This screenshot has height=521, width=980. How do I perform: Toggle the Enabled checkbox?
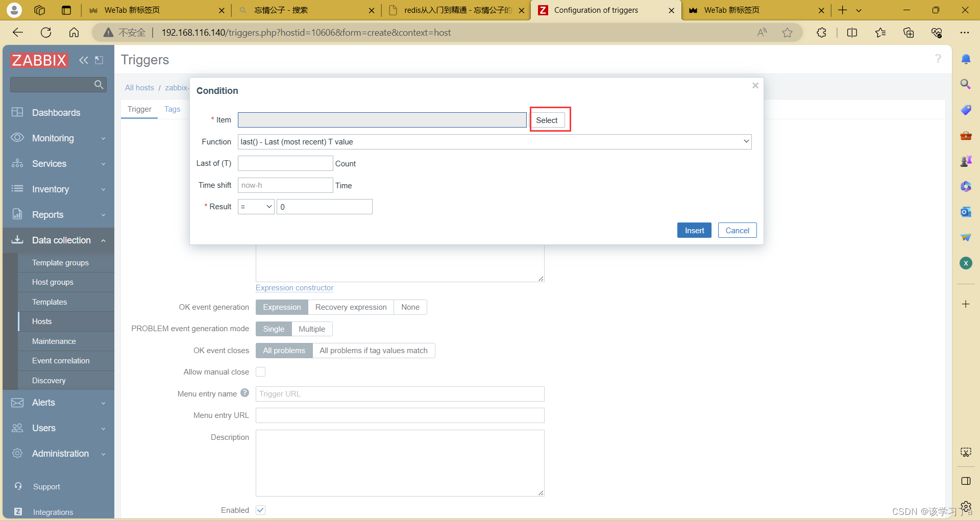tap(261, 510)
